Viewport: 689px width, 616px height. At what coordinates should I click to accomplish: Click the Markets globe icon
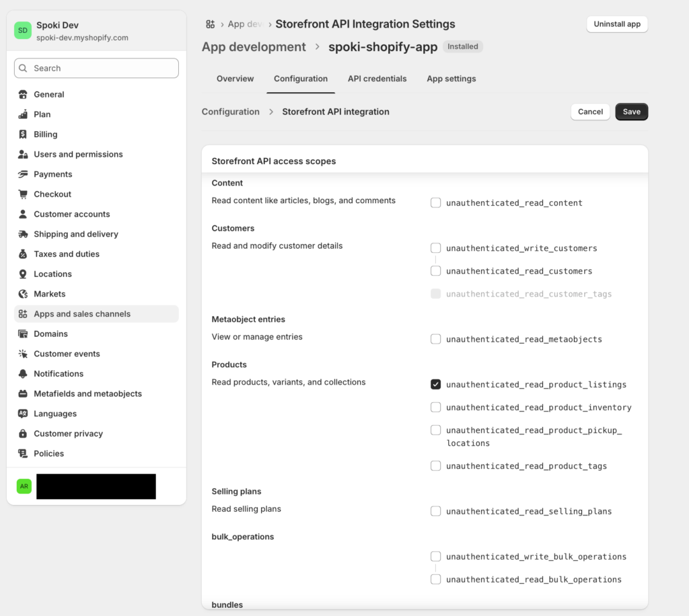tap(23, 294)
